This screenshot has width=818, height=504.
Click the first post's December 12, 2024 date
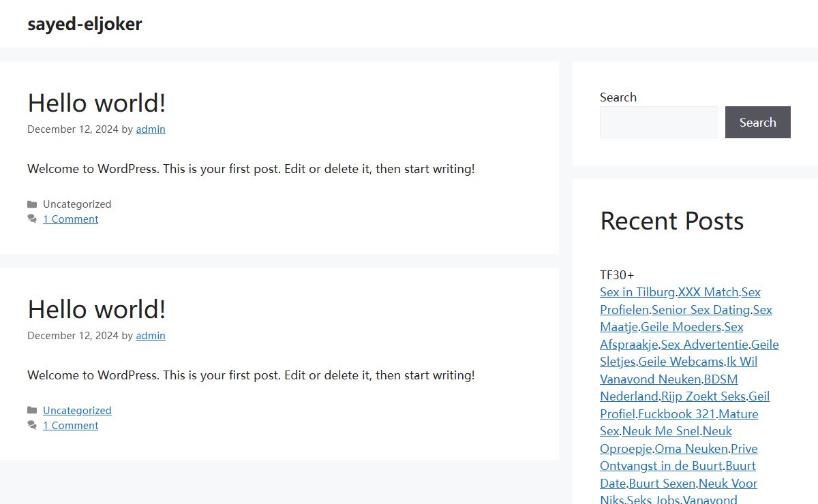tap(73, 129)
